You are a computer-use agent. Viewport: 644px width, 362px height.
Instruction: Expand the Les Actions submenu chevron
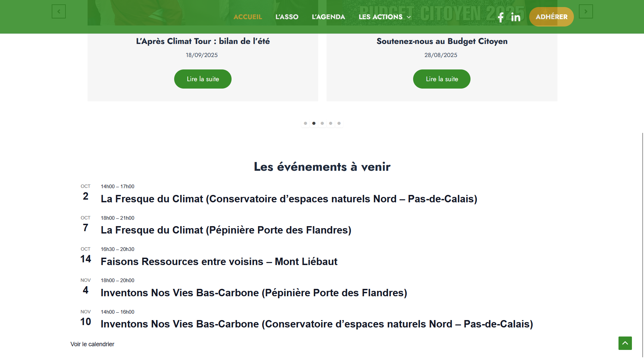409,17
